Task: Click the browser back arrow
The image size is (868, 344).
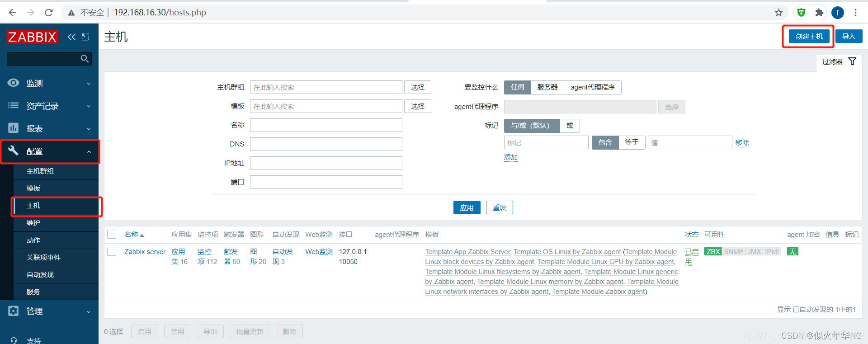Action: coord(12,13)
